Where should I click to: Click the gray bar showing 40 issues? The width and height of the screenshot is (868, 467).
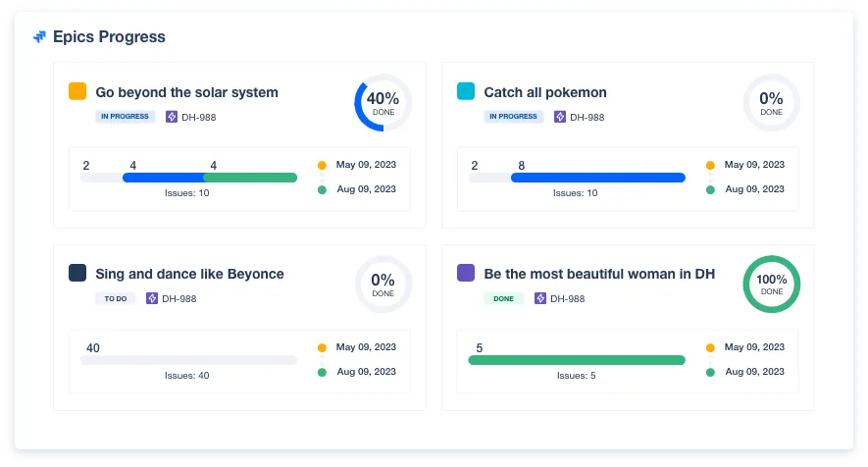187,360
